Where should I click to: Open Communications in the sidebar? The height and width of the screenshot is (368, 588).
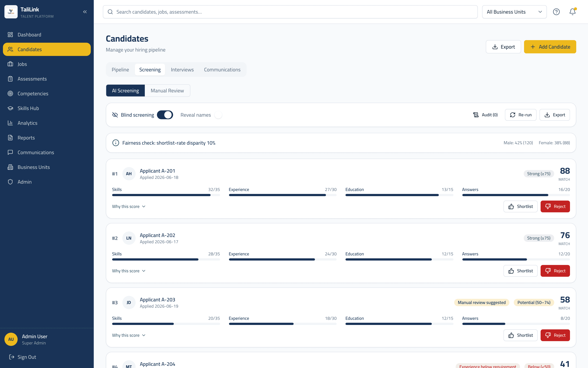47,152
